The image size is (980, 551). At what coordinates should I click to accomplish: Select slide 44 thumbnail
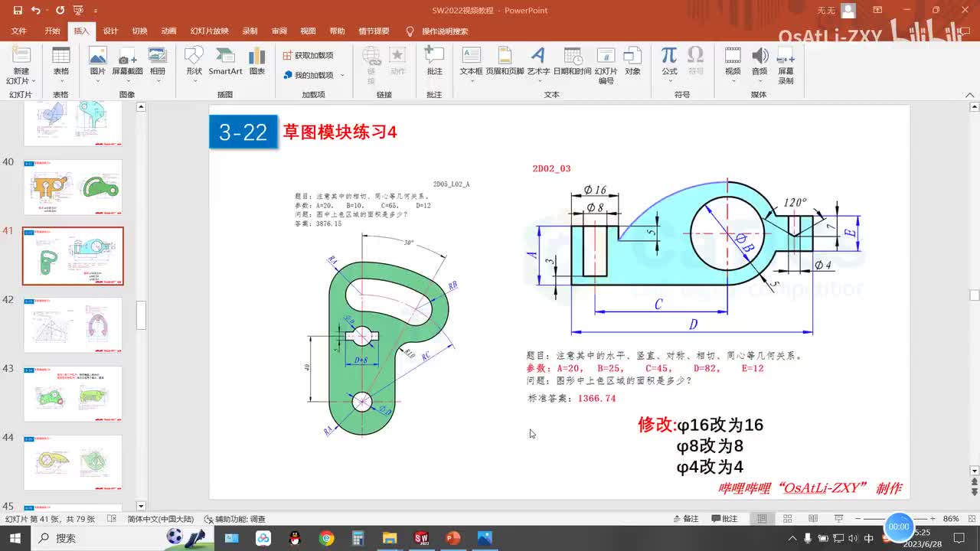73,462
